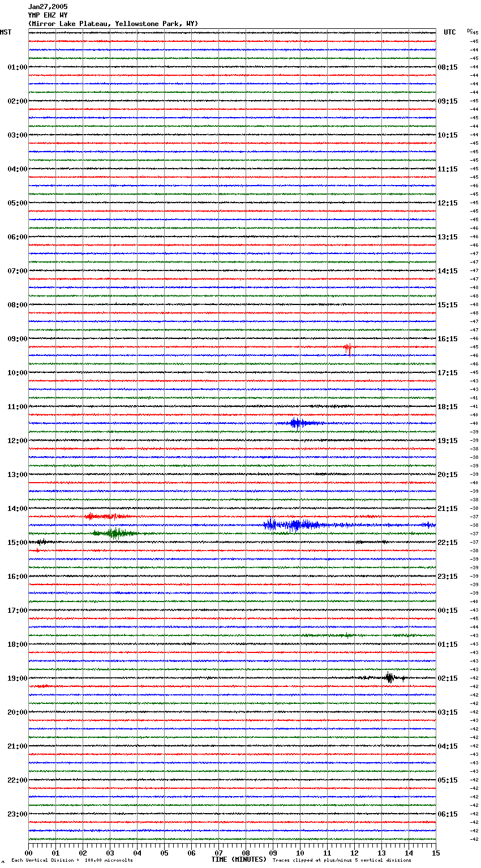The height and width of the screenshot is (868, 481).
Task: Select the 20:00 MST time label
Action: (18, 712)
